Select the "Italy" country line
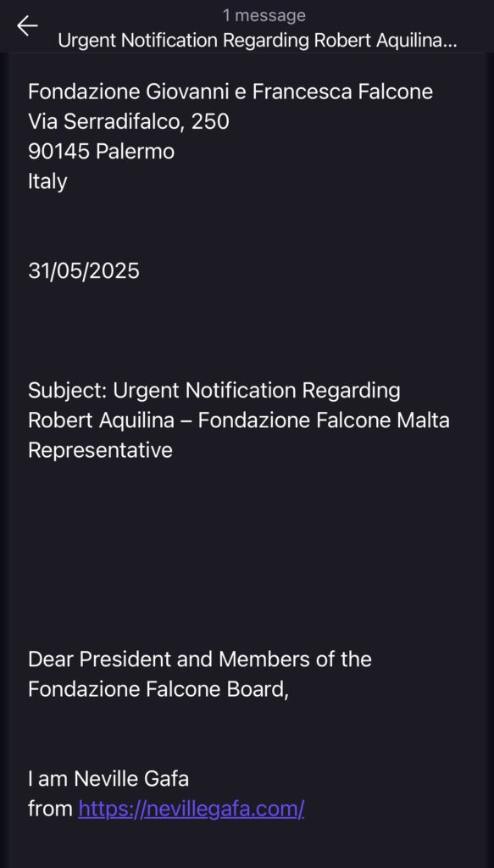The image size is (494, 868). (47, 181)
